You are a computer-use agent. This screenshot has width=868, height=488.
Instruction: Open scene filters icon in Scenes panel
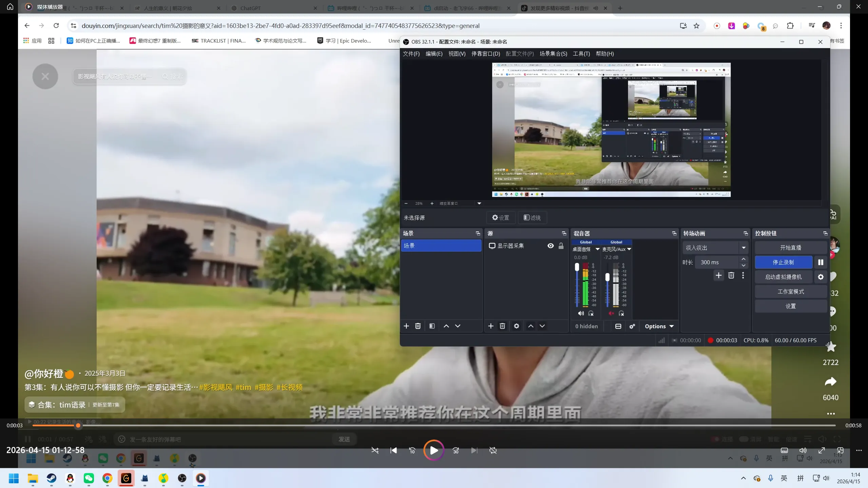pos(432,326)
